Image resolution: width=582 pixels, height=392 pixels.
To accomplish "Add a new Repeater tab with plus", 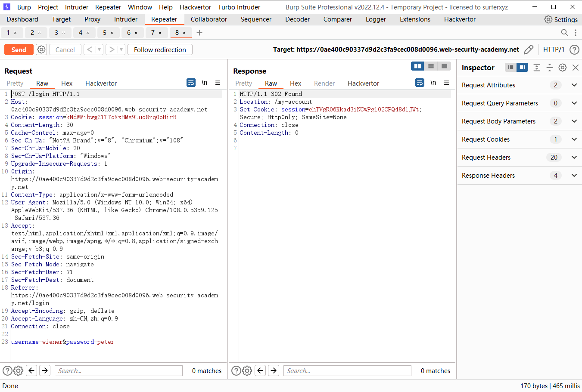I will click(x=199, y=33).
